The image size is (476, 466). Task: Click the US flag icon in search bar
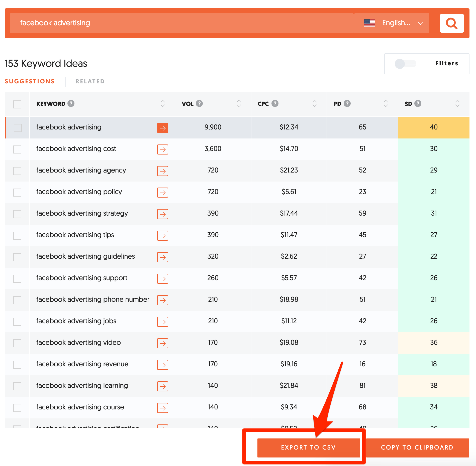pos(369,23)
